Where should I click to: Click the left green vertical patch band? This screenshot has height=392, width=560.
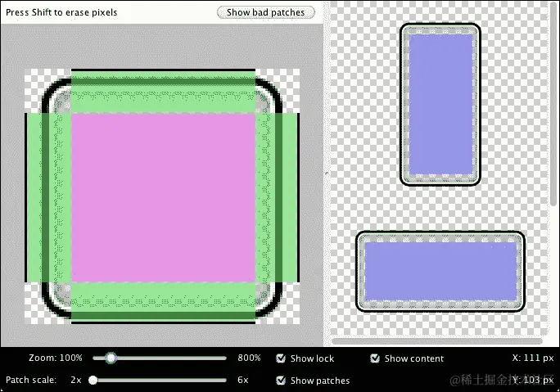(x=49, y=198)
